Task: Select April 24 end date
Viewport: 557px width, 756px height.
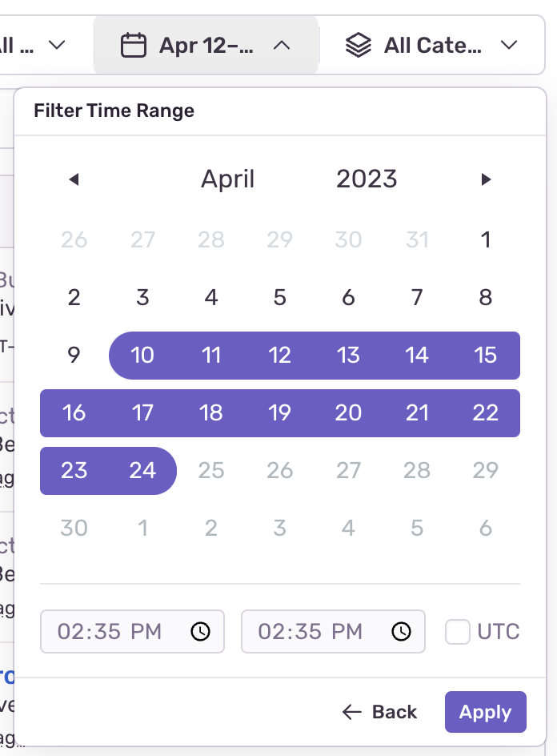Action: pyautogui.click(x=142, y=471)
